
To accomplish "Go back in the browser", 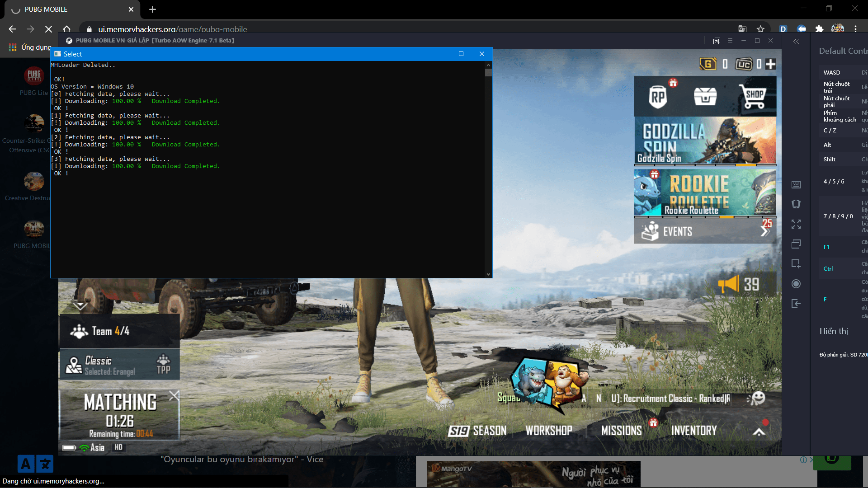I will point(12,29).
